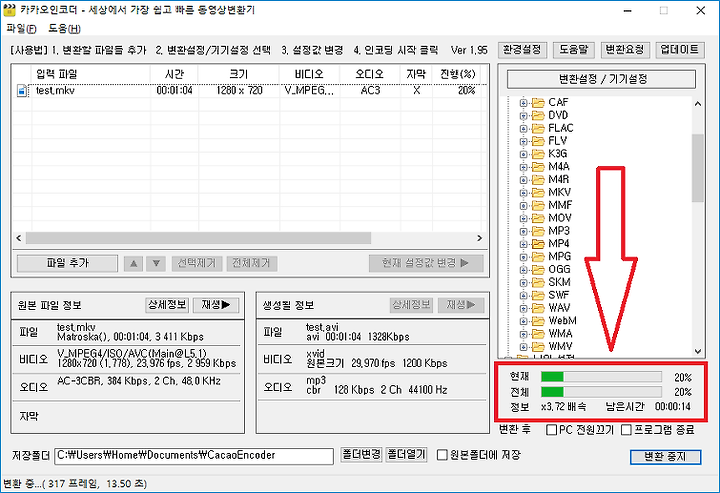
Task: Toggle 원본폴더에 저장 checkbox
Action: point(442,455)
